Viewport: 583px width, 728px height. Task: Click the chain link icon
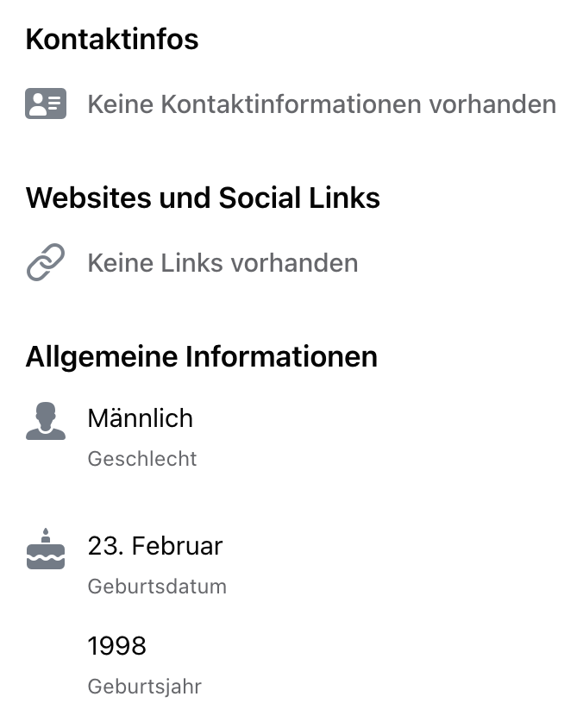click(46, 262)
